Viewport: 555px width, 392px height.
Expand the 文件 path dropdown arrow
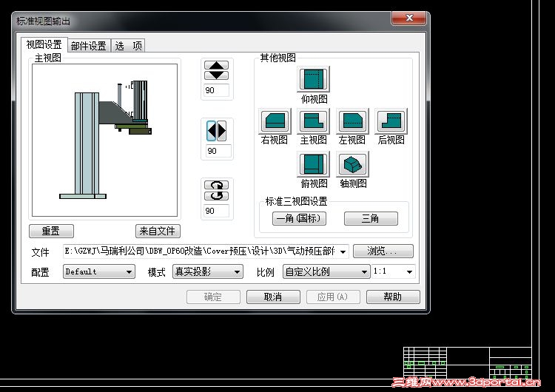tap(343, 251)
